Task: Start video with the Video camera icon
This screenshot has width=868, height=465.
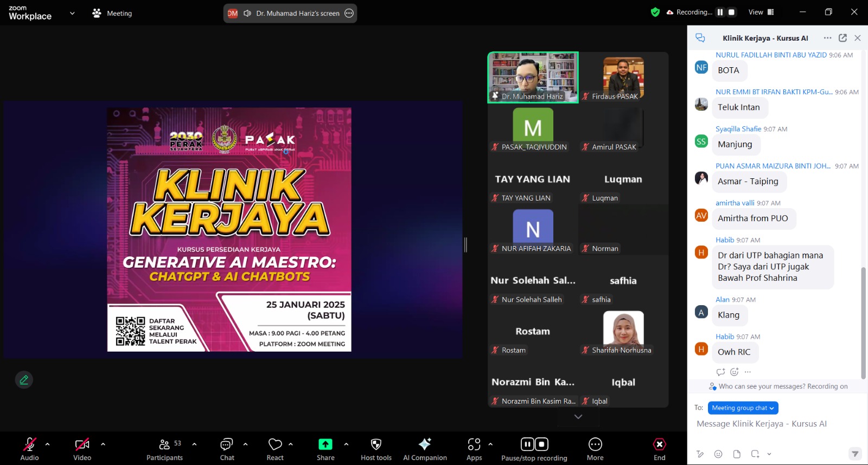Action: 82,444
